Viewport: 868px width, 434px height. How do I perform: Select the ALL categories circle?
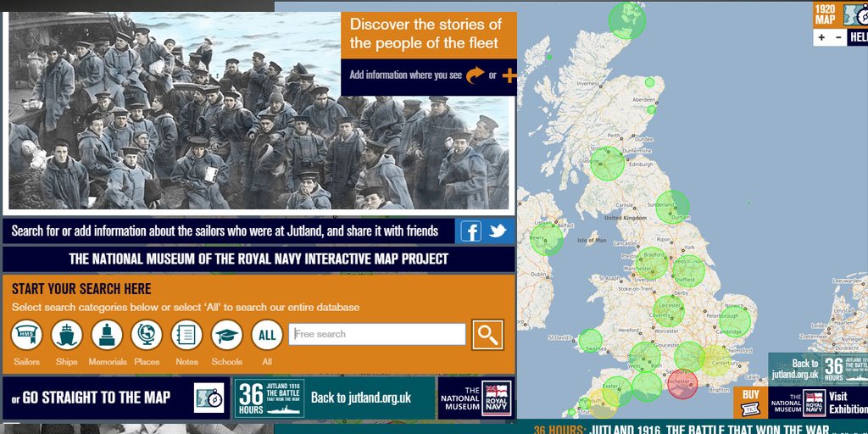coord(267,335)
